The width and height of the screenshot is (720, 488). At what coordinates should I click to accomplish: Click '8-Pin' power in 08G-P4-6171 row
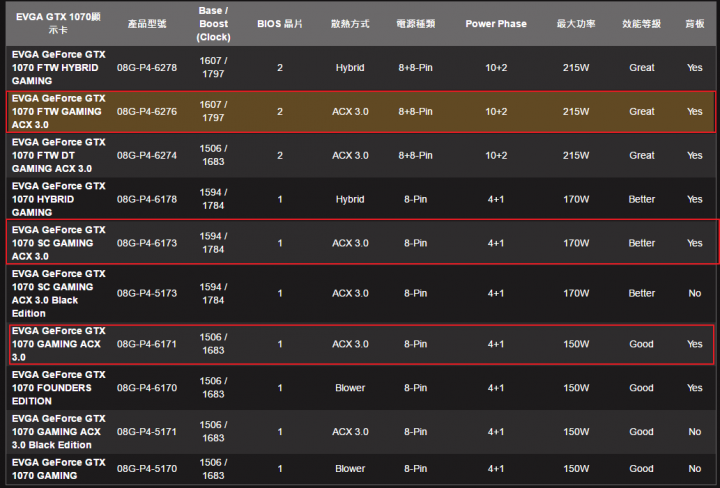click(x=416, y=344)
